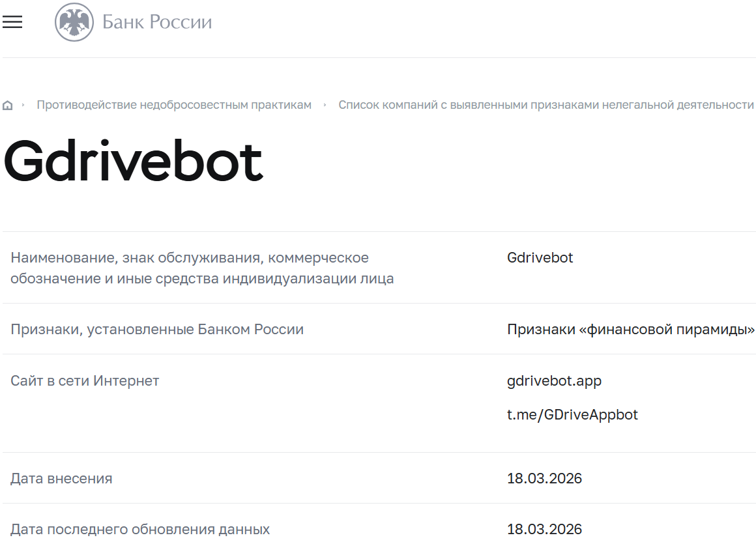Click the Bank of Russia eagle emblem

[x=74, y=22]
